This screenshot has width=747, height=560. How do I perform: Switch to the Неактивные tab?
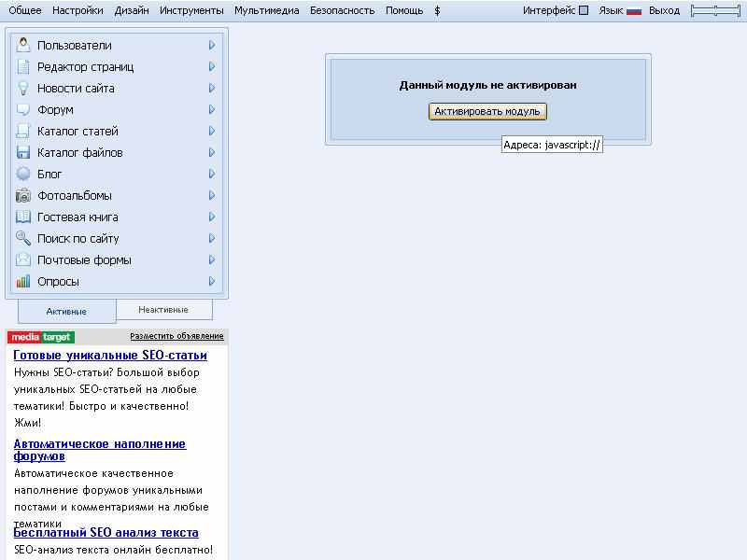tap(164, 310)
